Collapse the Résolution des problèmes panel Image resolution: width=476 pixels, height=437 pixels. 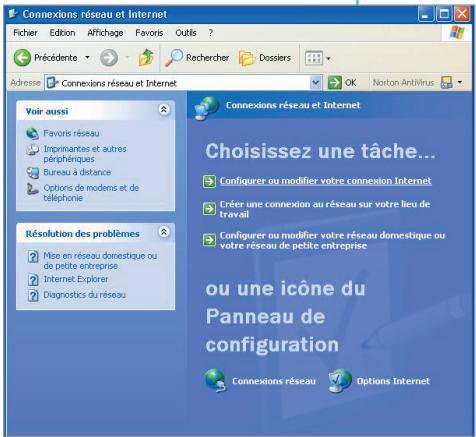(x=164, y=232)
